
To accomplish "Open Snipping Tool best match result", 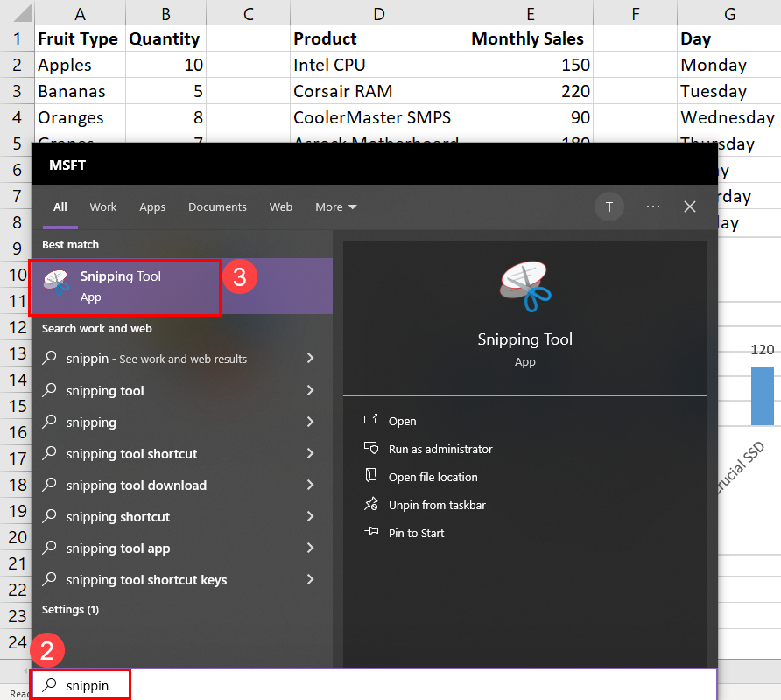I will point(182,287).
